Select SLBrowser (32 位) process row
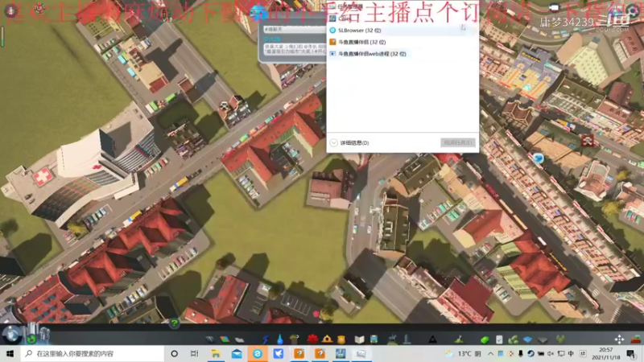 402,31
